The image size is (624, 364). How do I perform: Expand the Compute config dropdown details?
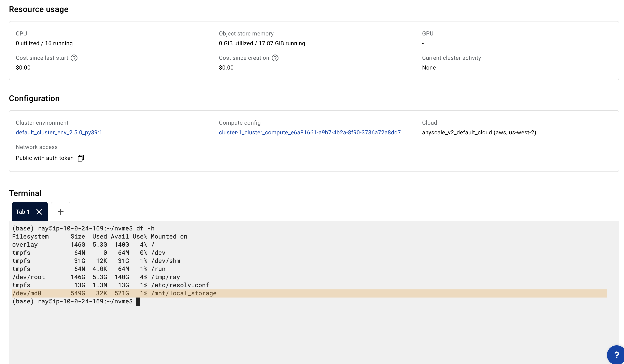click(x=310, y=132)
